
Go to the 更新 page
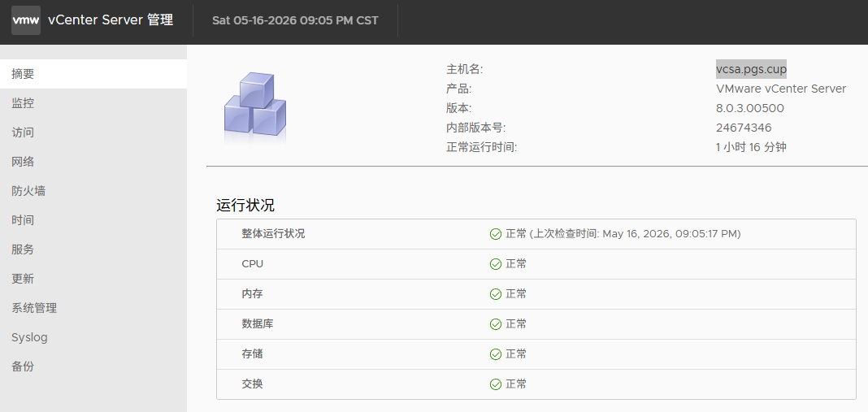pos(93,279)
